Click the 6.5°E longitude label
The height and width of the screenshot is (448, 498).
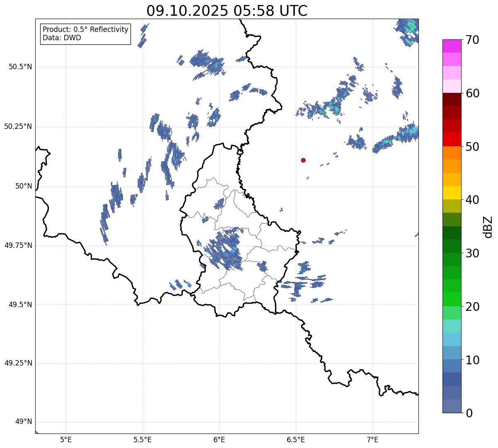pos(296,439)
